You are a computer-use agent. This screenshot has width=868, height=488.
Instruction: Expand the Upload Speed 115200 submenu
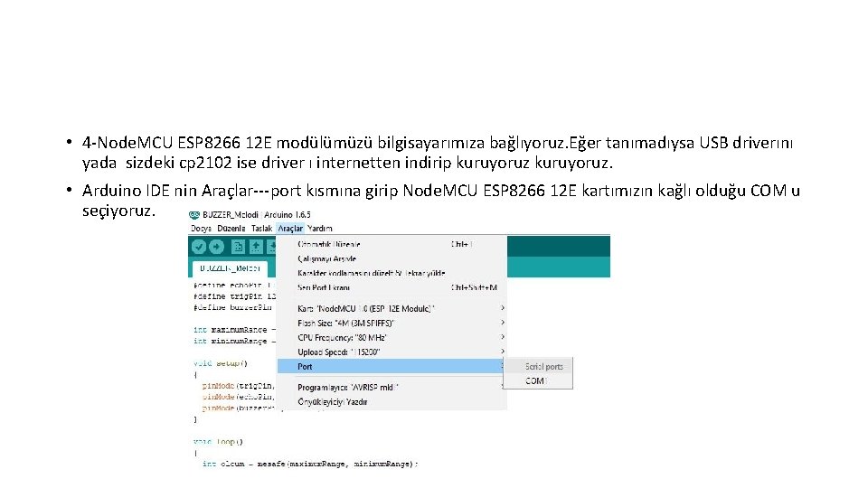click(392, 352)
